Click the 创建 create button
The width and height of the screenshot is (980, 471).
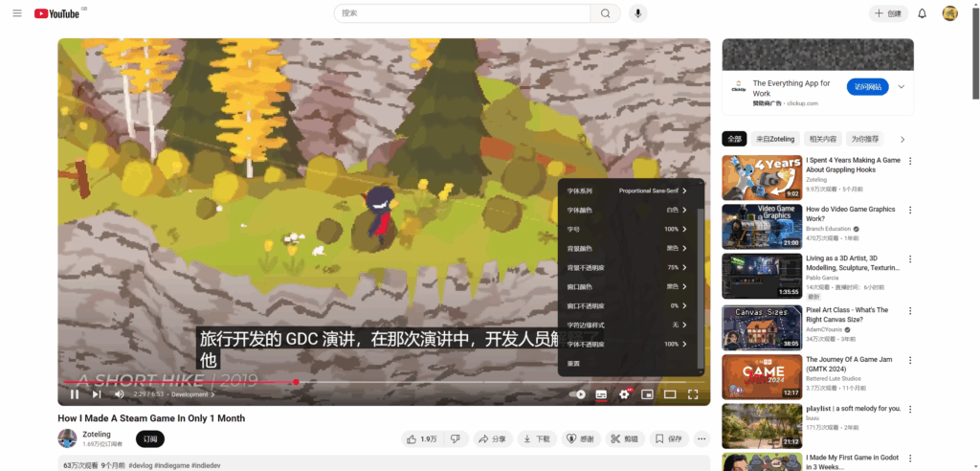pyautogui.click(x=888, y=13)
